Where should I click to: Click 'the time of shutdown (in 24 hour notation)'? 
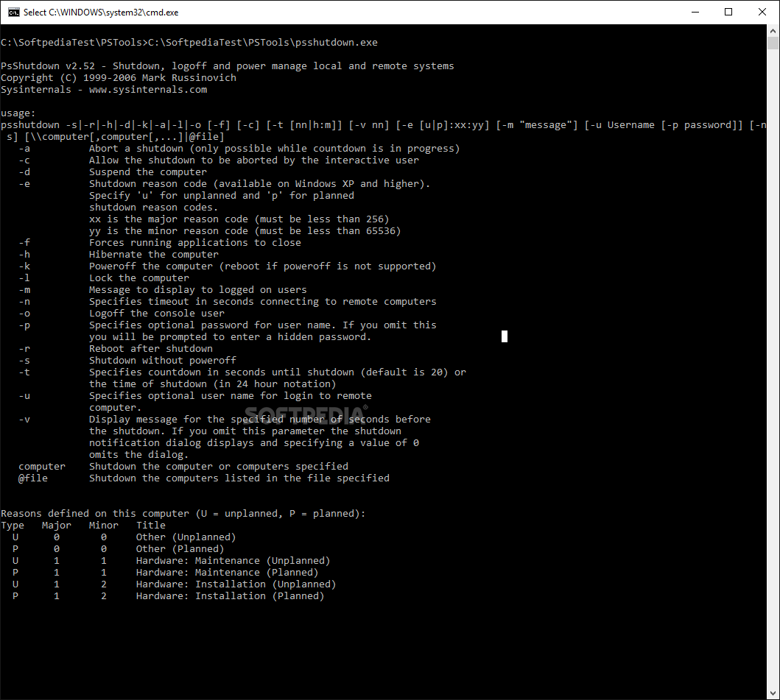[212, 383]
